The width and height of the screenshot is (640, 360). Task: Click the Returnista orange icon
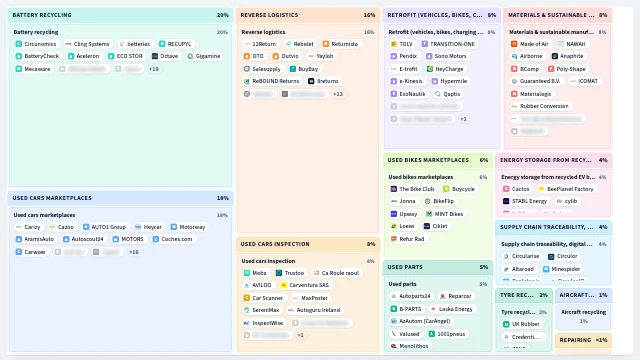[326, 44]
